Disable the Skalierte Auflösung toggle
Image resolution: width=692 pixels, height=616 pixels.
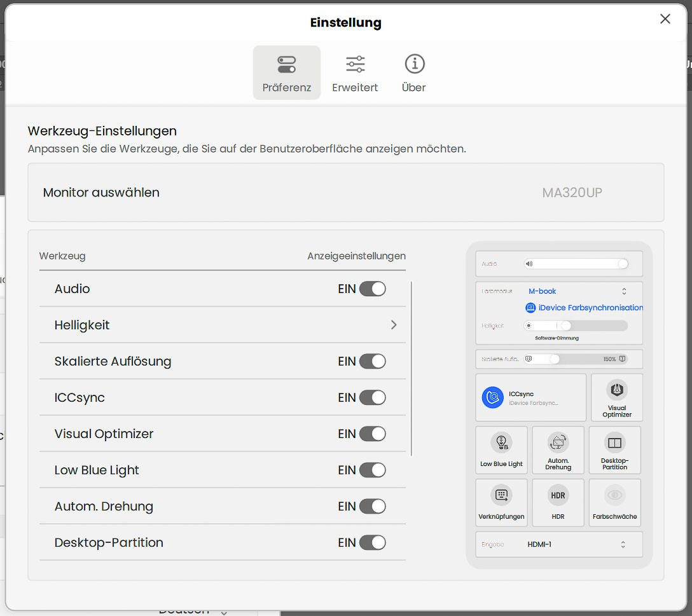[372, 361]
